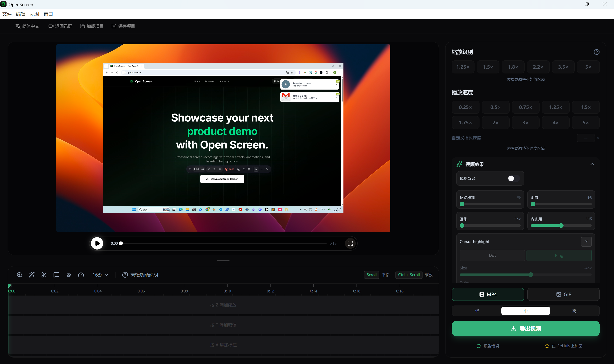Screen dimensions: 614x364
Task: Click the 0:04 mark on timeline ruler
Action: (x=98, y=291)
